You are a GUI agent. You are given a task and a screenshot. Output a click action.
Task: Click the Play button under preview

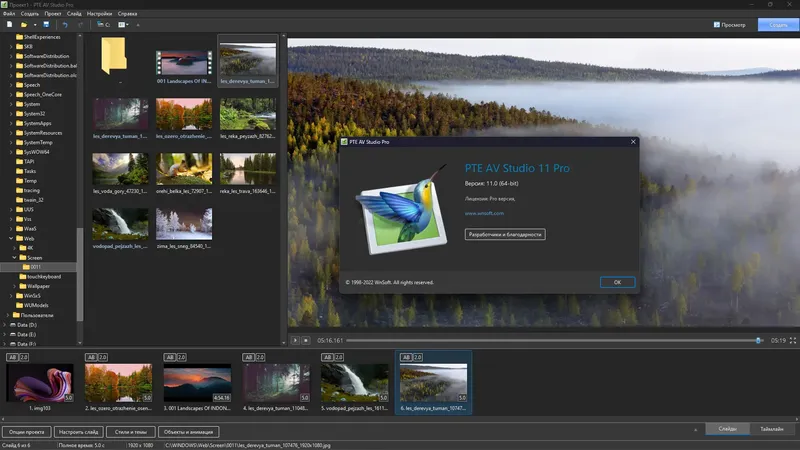pyautogui.click(x=295, y=340)
